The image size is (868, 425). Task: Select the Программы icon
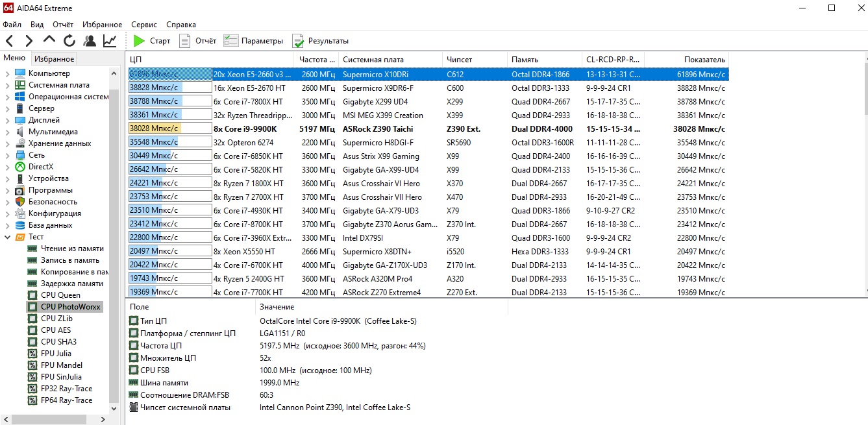19,190
